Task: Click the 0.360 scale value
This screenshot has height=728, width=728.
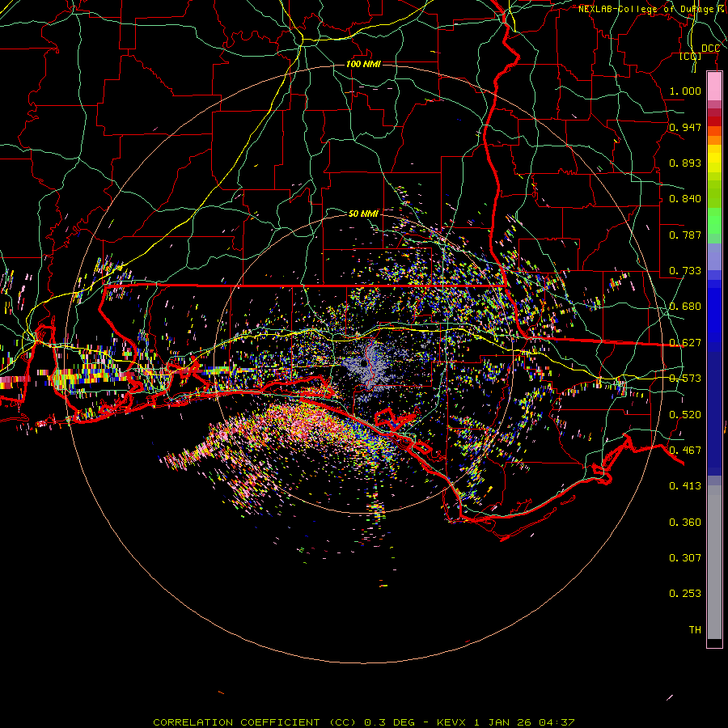Action: click(685, 523)
